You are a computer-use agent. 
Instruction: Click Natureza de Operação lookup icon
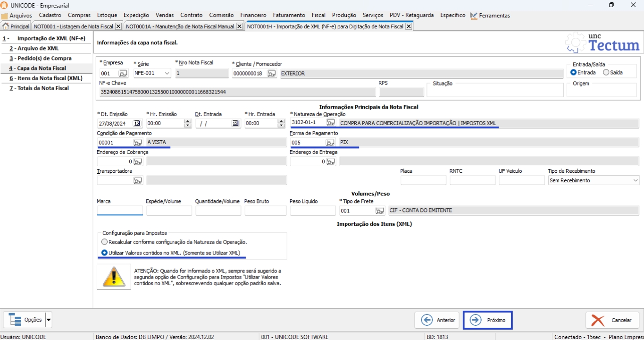(331, 123)
